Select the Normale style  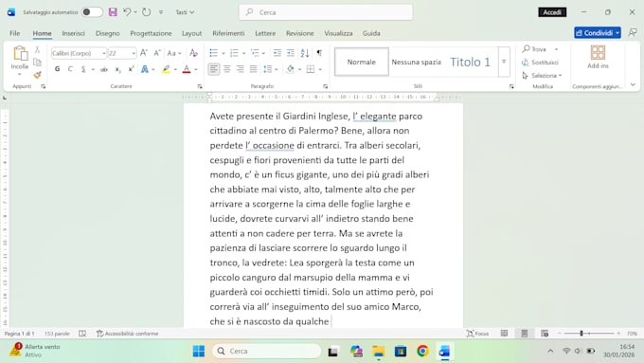pyautogui.click(x=362, y=62)
